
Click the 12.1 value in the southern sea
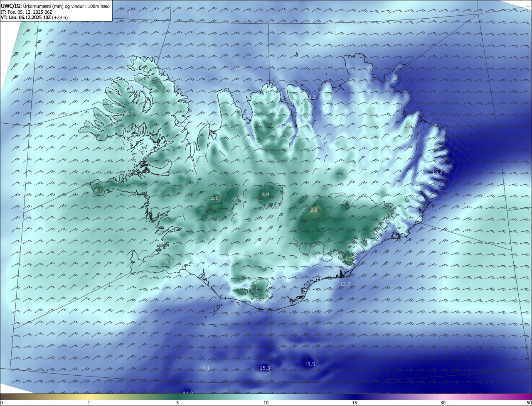tap(205, 369)
